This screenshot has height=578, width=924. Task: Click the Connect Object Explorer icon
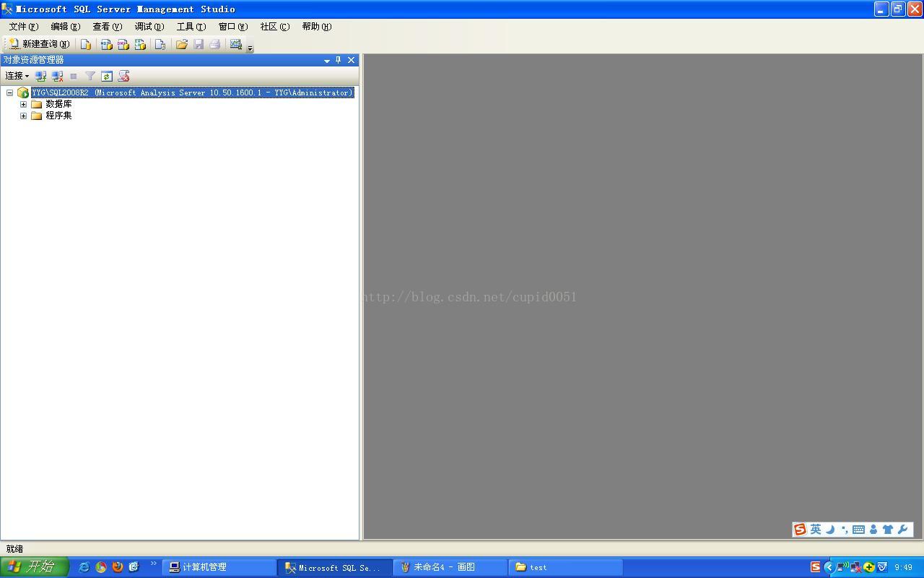41,76
